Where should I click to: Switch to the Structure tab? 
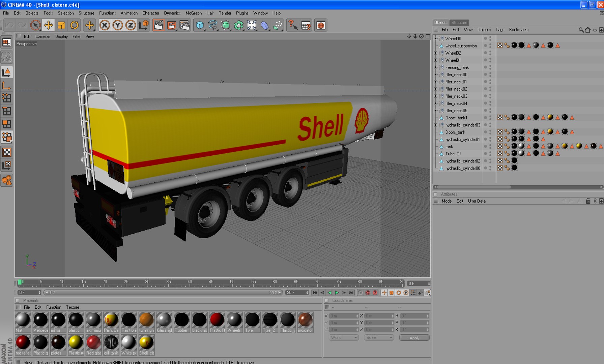(x=459, y=23)
